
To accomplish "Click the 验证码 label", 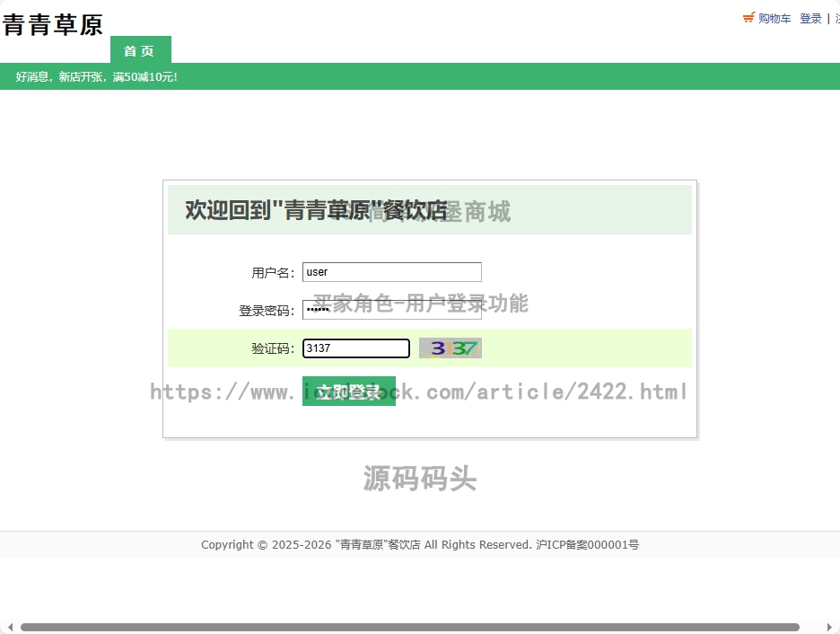I will click(x=273, y=349).
